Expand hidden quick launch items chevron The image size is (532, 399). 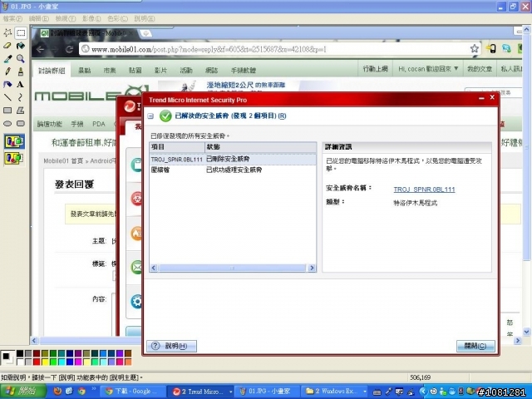coord(93,389)
